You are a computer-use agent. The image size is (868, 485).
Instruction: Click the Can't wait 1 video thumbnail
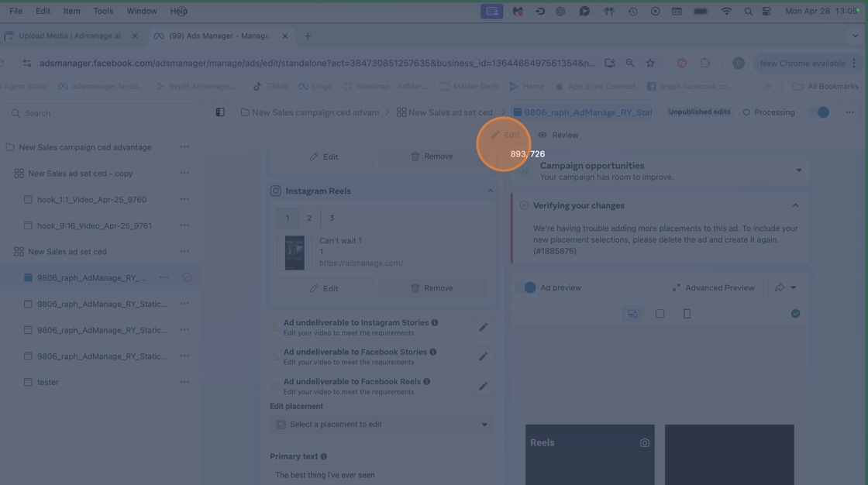294,253
